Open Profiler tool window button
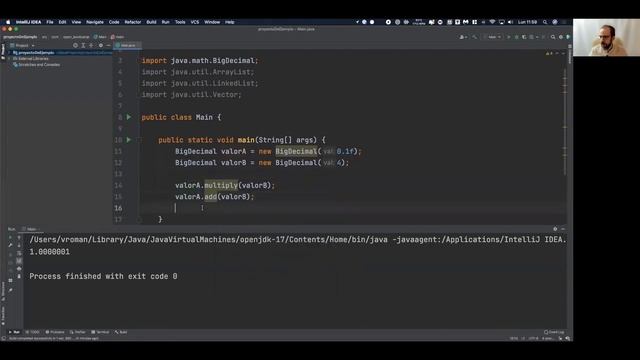The width and height of the screenshot is (640, 360). (78, 332)
